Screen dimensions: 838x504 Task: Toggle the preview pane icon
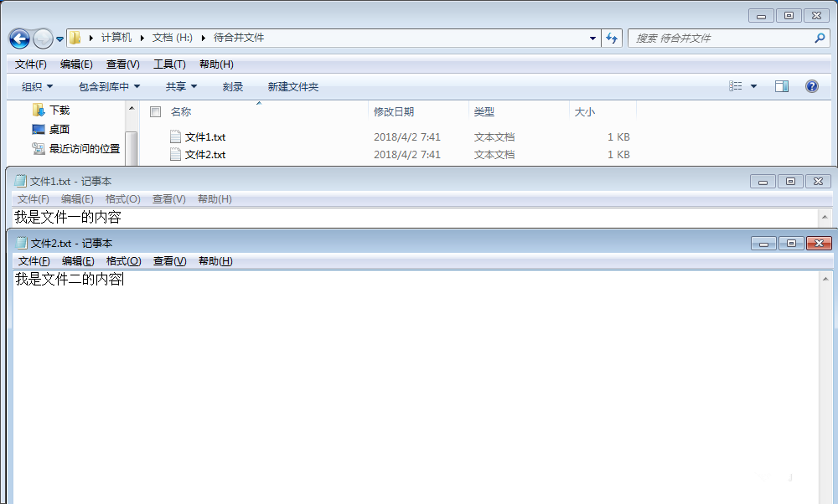(x=781, y=86)
